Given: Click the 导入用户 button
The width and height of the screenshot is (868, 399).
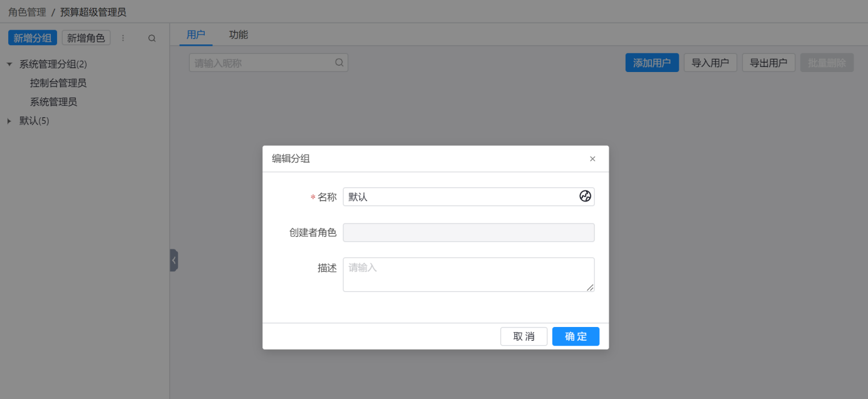Looking at the screenshot, I should (x=710, y=63).
